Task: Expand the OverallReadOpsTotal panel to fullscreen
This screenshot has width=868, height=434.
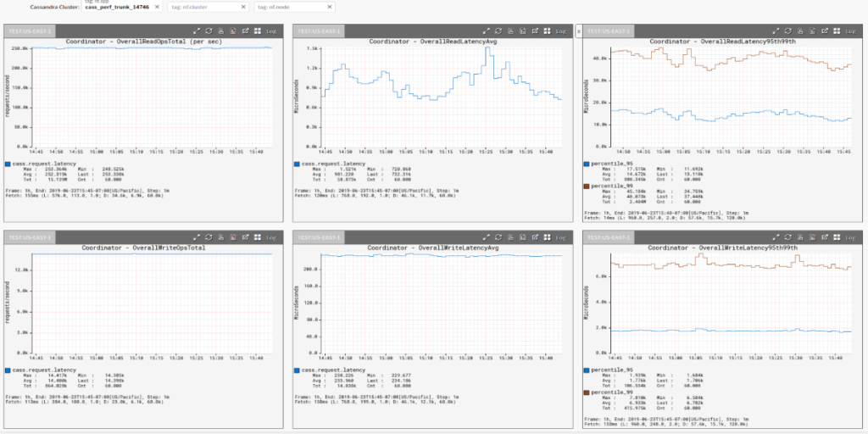Action: click(197, 31)
